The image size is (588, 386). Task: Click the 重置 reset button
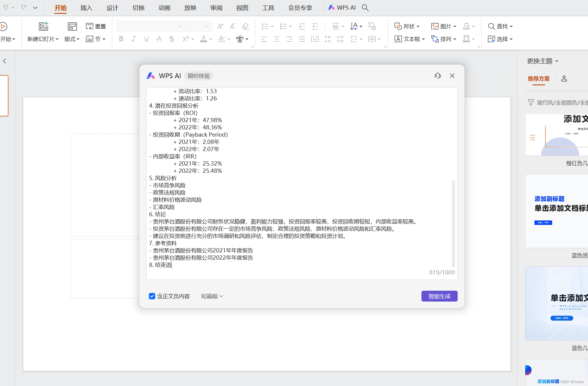tap(96, 26)
